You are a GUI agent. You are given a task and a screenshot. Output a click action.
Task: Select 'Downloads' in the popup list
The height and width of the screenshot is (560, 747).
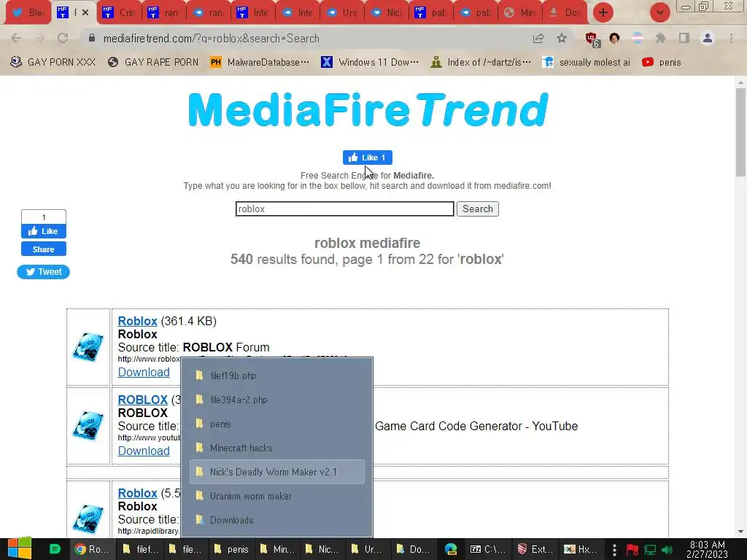[277, 520]
